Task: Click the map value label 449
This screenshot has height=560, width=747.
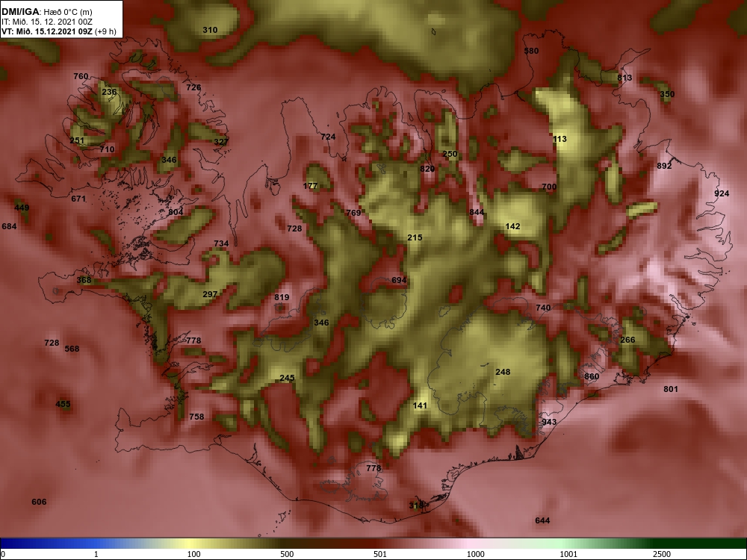Action: [22, 208]
